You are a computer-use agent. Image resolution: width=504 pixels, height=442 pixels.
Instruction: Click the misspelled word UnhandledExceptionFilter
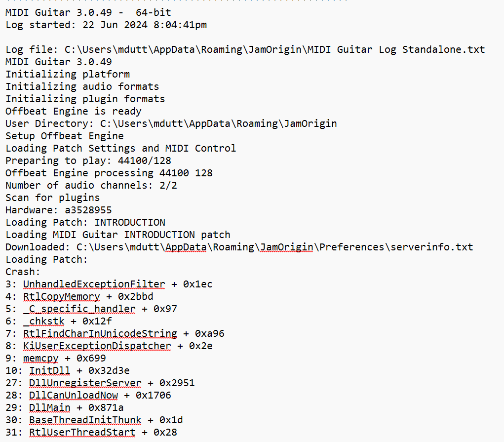(x=94, y=284)
